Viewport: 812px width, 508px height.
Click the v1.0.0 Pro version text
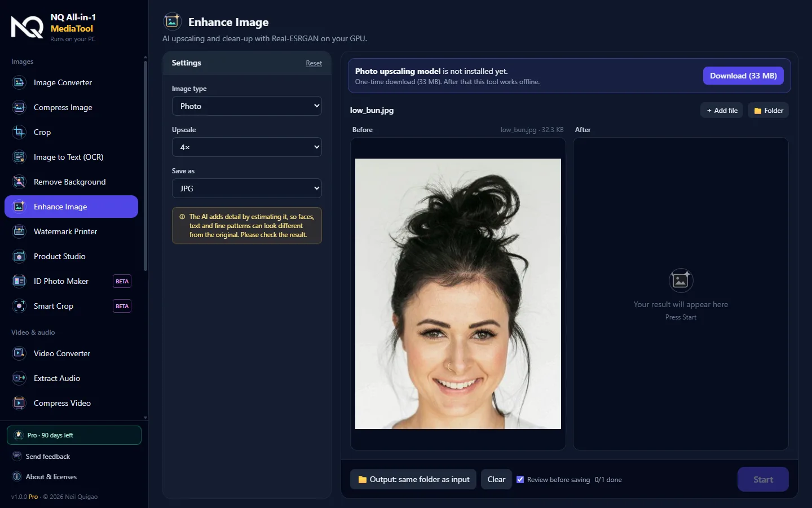[x=25, y=497]
